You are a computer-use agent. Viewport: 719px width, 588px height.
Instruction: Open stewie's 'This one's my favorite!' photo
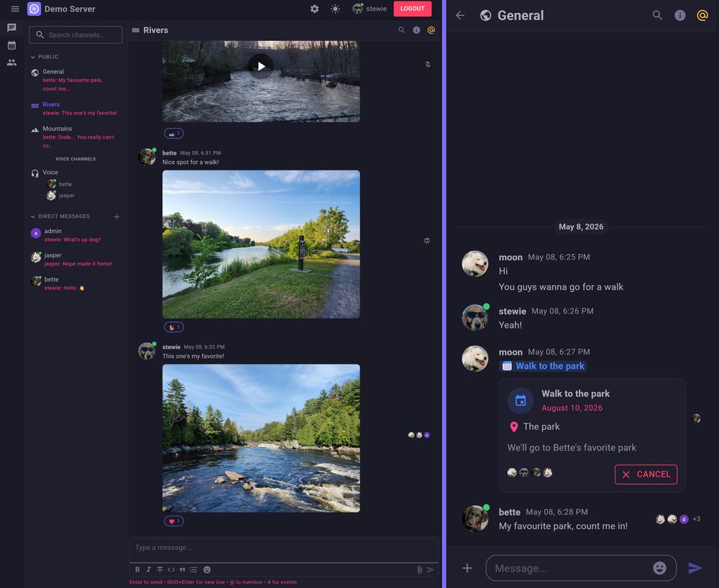click(261, 438)
